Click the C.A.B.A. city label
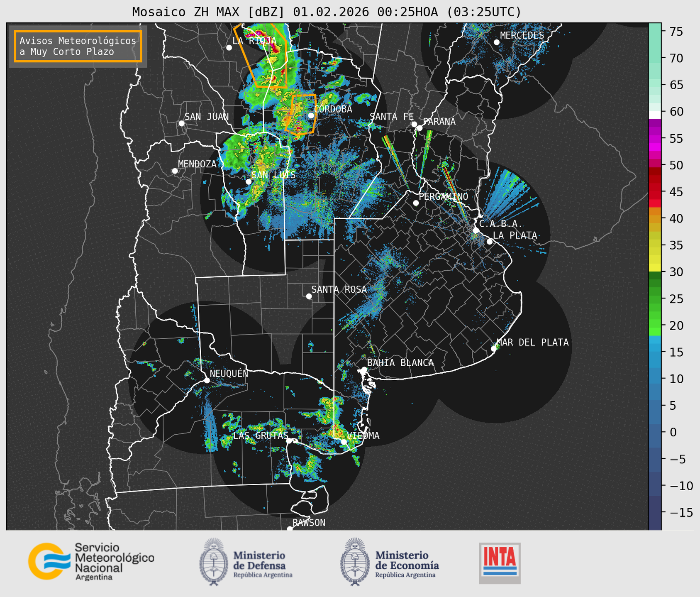 [501, 224]
